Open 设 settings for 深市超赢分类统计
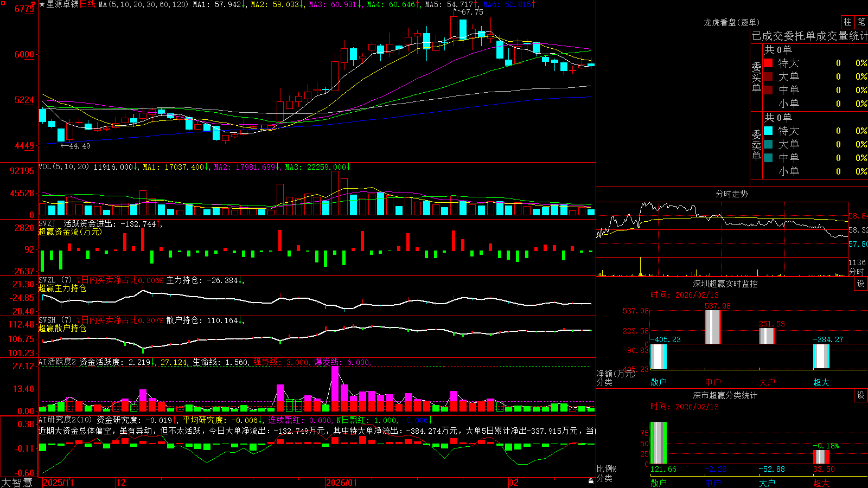The image size is (868, 488). 861,395
